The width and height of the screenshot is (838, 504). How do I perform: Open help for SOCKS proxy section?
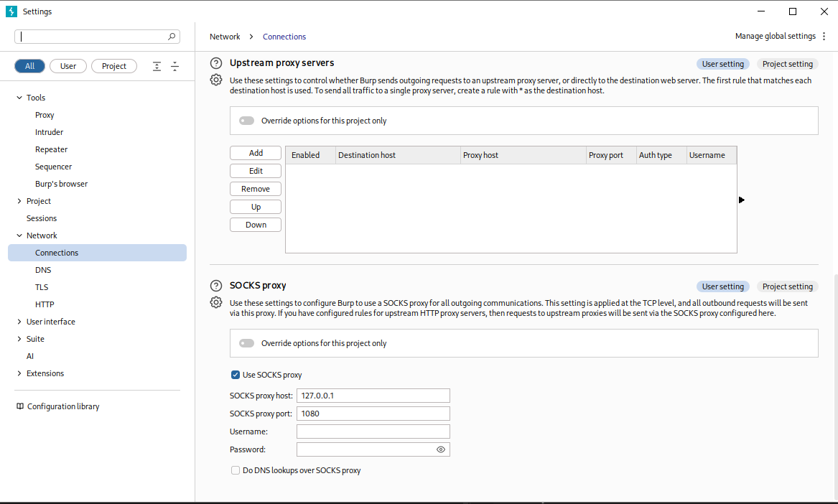click(x=216, y=286)
